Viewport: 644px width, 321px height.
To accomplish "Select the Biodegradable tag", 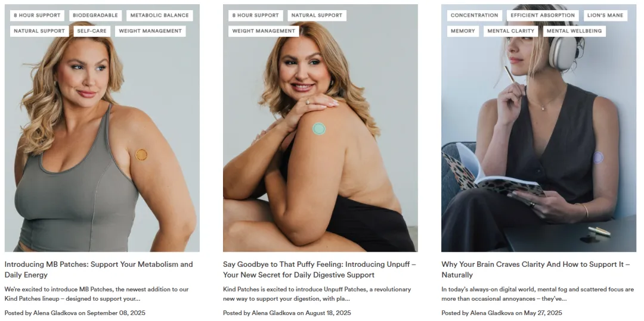I will coord(95,15).
